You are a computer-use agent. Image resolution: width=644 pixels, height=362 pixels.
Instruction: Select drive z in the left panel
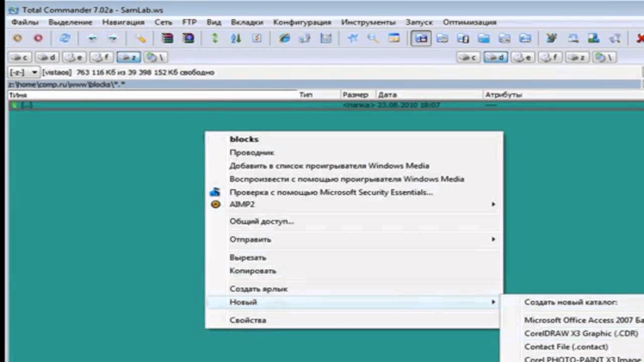pos(128,57)
